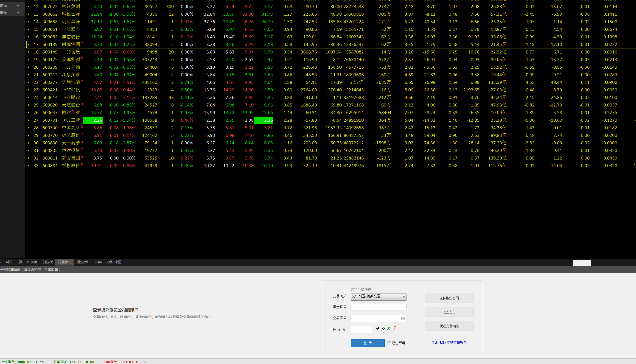Click the red R marker beside 杉杉股份
636x364 pixels.
coord(82,165)
